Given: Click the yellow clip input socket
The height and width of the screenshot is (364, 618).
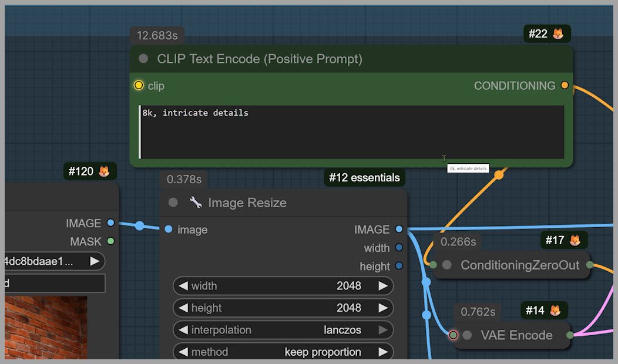Looking at the screenshot, I should click(x=139, y=86).
